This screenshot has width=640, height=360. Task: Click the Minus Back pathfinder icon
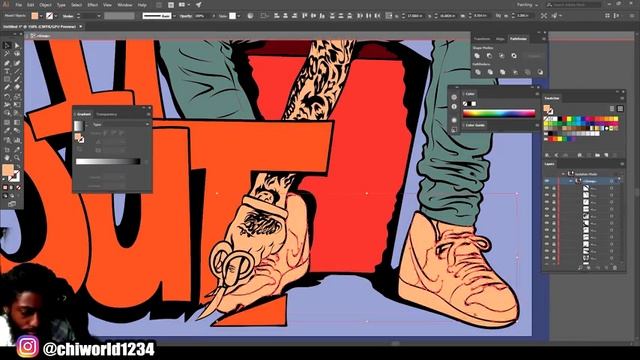click(x=540, y=72)
